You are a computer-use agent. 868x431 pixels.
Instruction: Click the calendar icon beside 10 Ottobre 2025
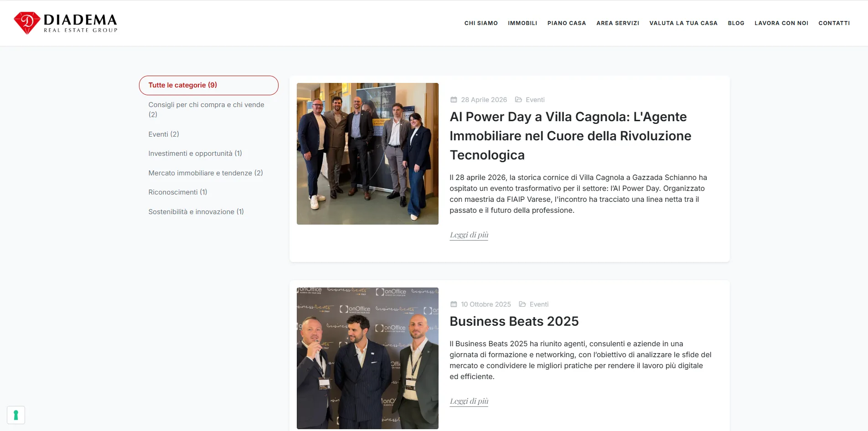click(454, 304)
